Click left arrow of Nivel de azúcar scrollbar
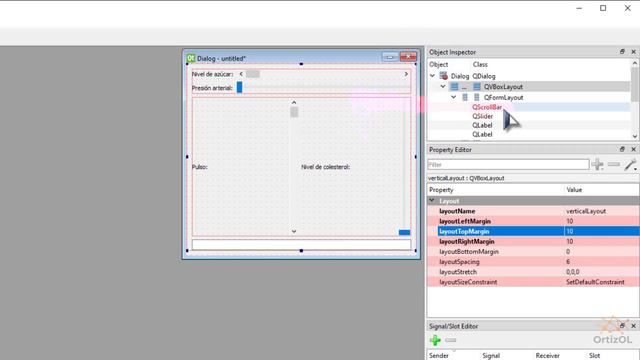The width and height of the screenshot is (640, 360). [241, 74]
